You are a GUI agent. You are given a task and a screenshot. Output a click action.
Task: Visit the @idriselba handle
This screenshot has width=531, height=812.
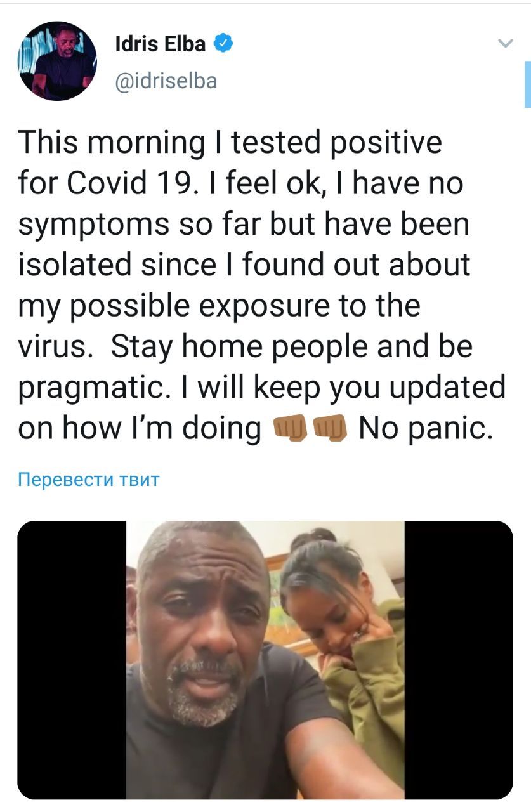point(166,81)
